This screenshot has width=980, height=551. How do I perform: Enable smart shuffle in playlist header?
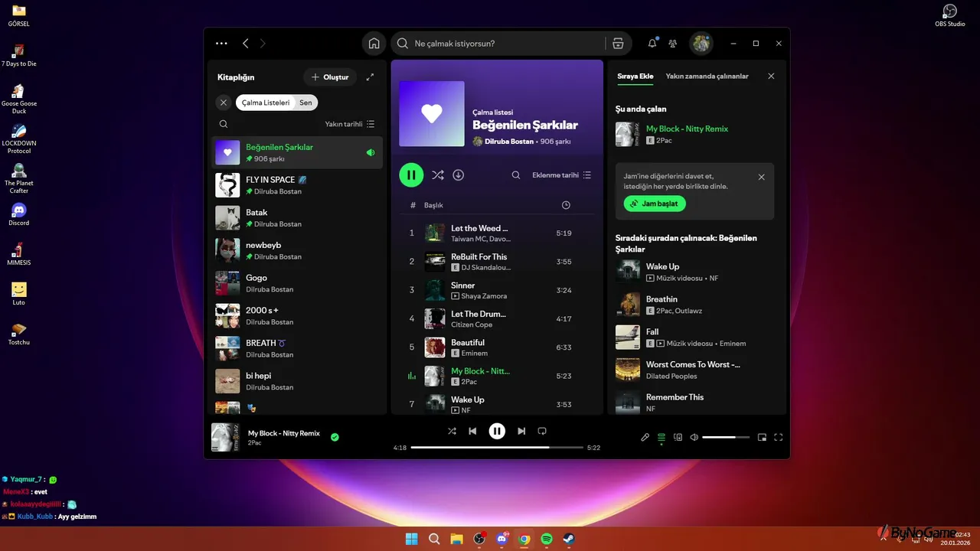pos(437,175)
